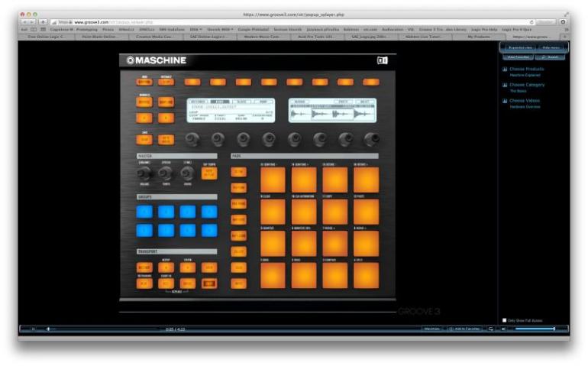Open a new tab with plus button

(x=565, y=37)
